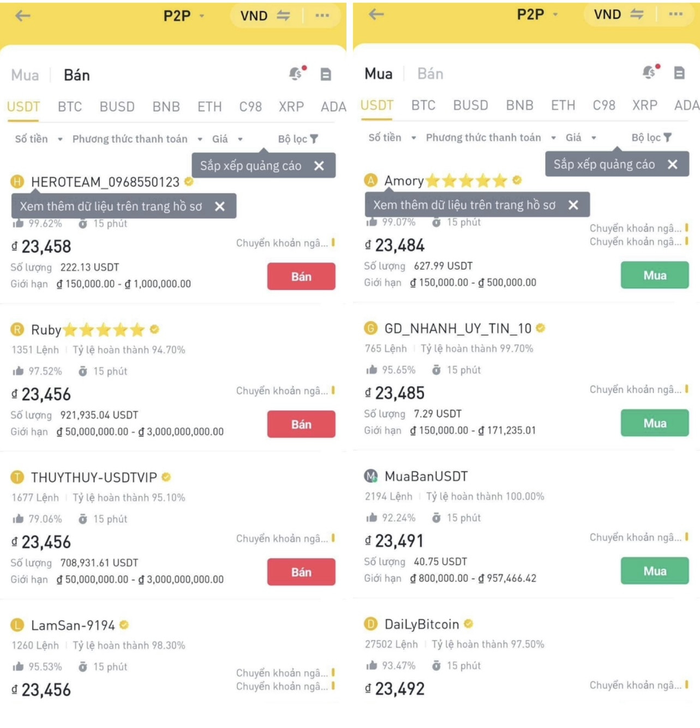Click the HEROTEAM_0968550123 avatar icon
700x728 pixels.
[x=17, y=182]
